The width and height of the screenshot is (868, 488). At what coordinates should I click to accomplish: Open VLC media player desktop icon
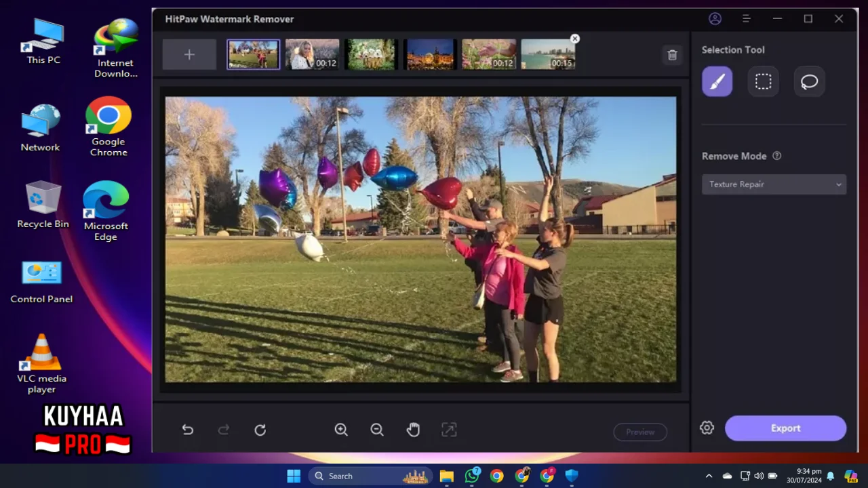(41, 364)
